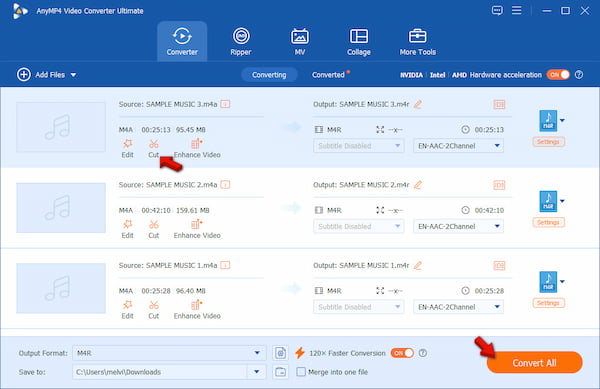Switch to the Collage tab
Screen dimensions: 600x389
coord(359,41)
